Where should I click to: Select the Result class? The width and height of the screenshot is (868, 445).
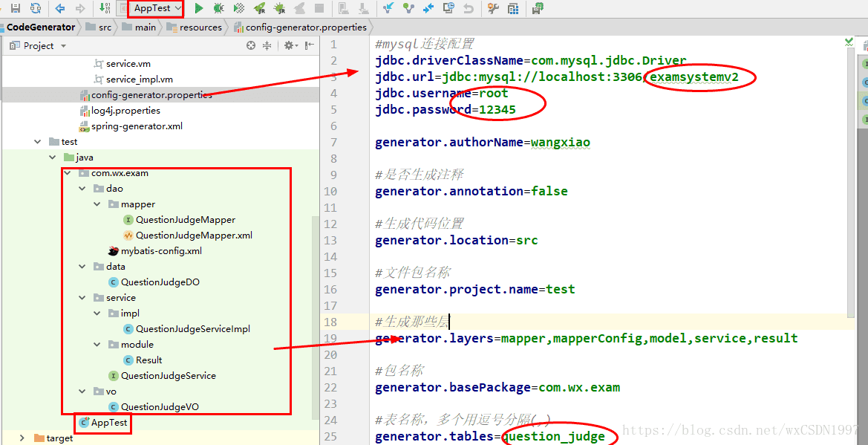point(143,360)
